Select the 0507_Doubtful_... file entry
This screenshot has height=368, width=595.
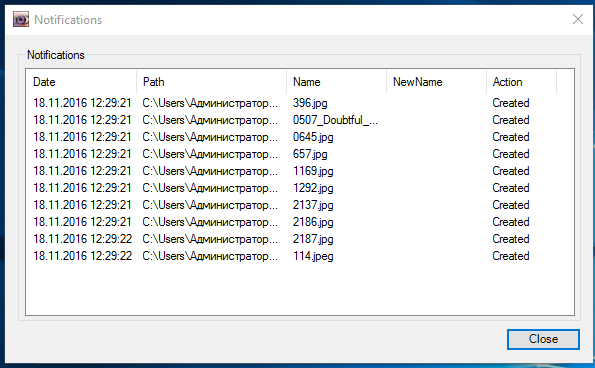pyautogui.click(x=335, y=120)
